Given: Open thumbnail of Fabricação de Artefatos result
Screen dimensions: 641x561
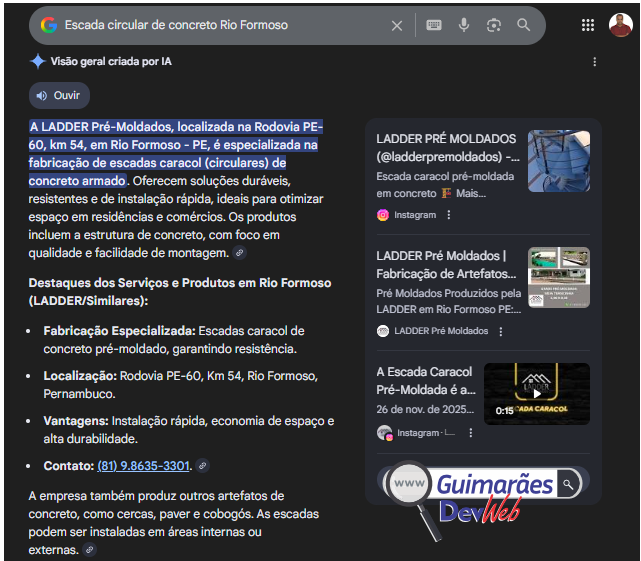Looking at the screenshot, I should (x=559, y=277).
